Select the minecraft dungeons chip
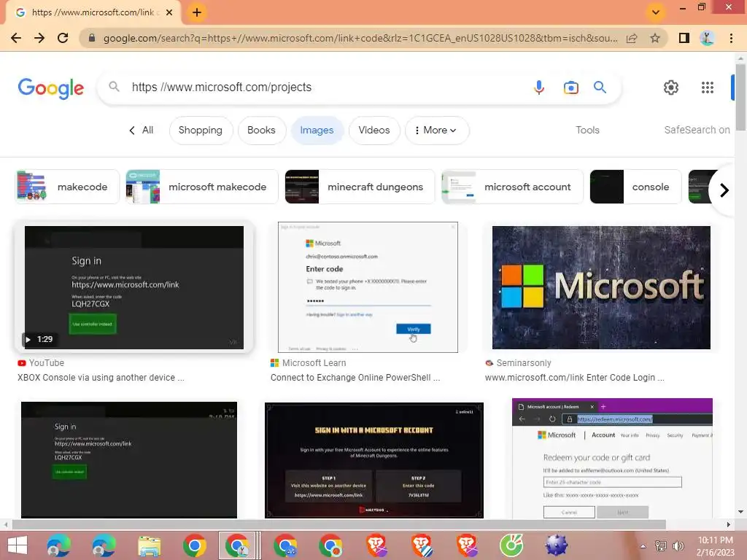 coord(360,187)
